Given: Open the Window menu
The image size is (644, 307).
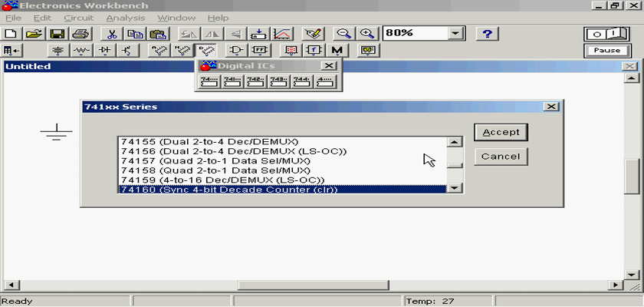Looking at the screenshot, I should [x=176, y=18].
